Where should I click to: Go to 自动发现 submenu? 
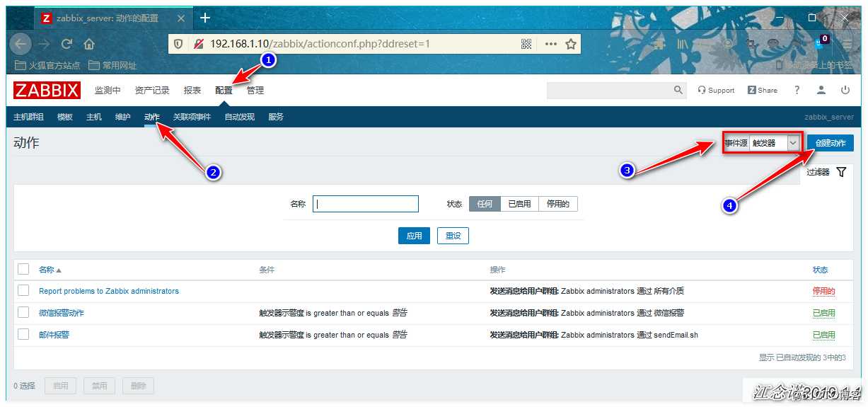[240, 117]
